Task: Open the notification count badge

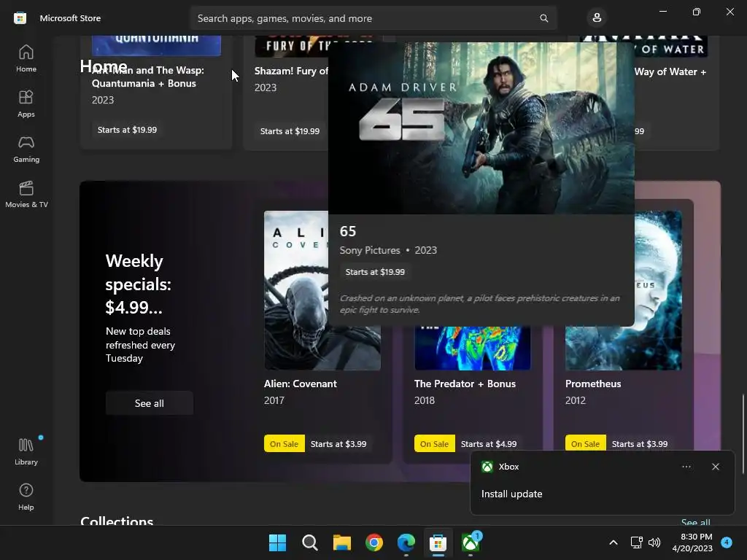Action: (x=727, y=542)
